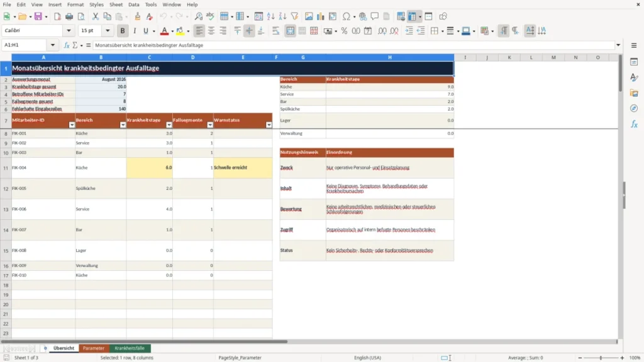Click Function Wizard fx icon
This screenshot has height=362, width=644.
[67, 45]
